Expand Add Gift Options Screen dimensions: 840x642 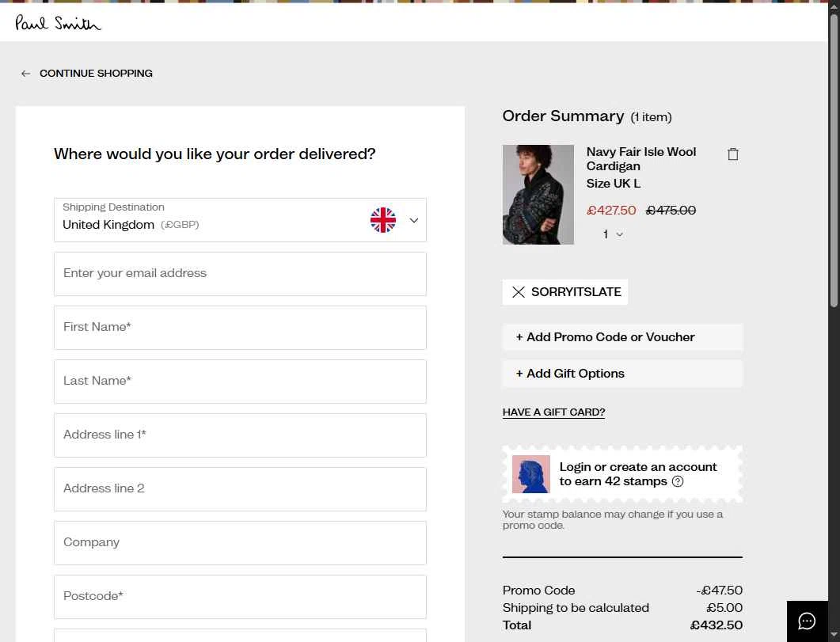pos(622,374)
